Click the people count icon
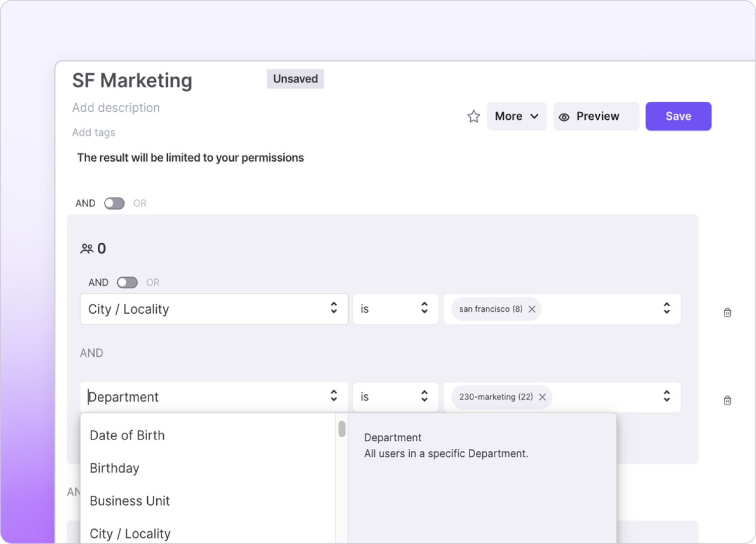756x544 pixels. (x=87, y=248)
